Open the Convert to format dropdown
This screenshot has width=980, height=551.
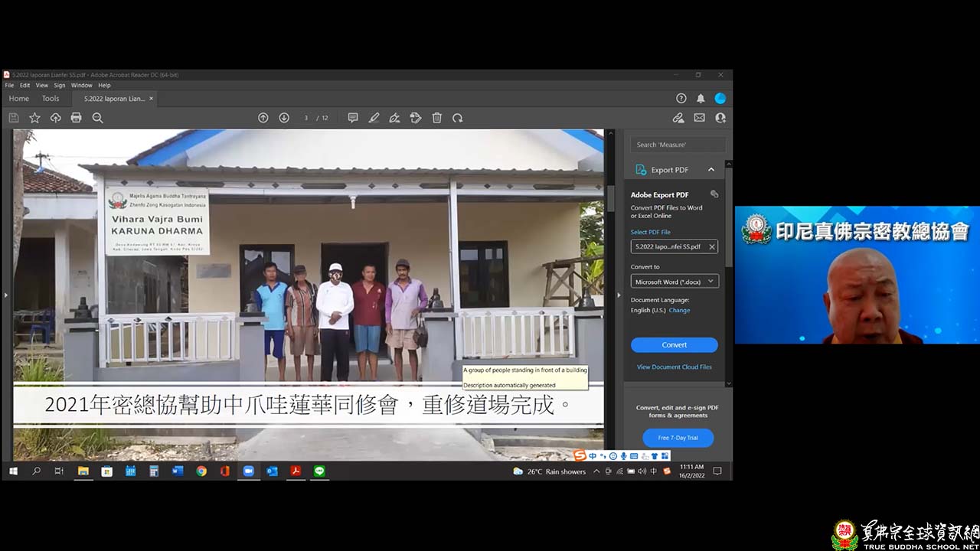[x=674, y=282]
